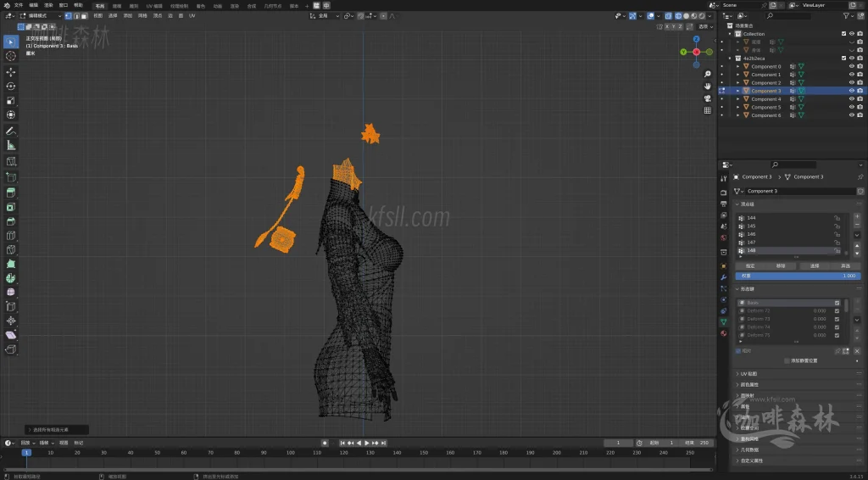
Task: Hide Component 3 with eye icon
Action: pos(851,91)
